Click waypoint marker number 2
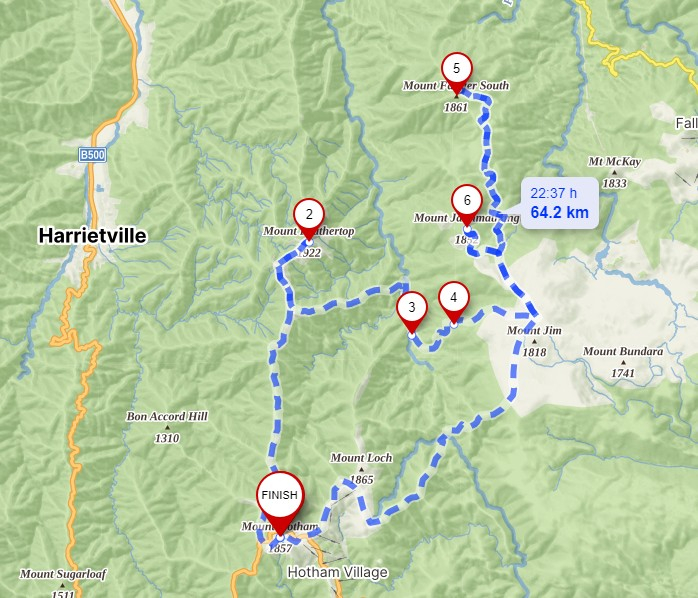The height and width of the screenshot is (598, 698). point(309,215)
